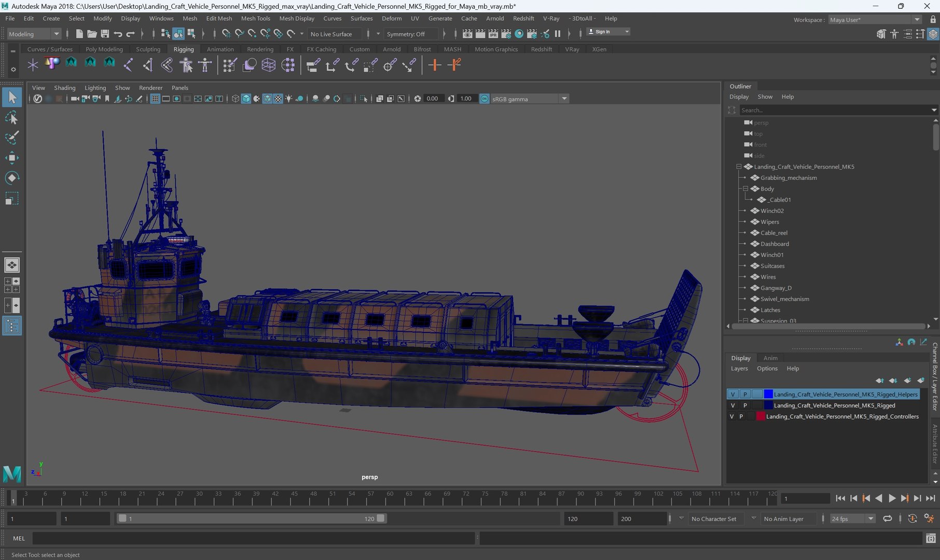This screenshot has width=940, height=560.
Task: Click the Lattice deformer shelf icon
Action: [x=269, y=65]
